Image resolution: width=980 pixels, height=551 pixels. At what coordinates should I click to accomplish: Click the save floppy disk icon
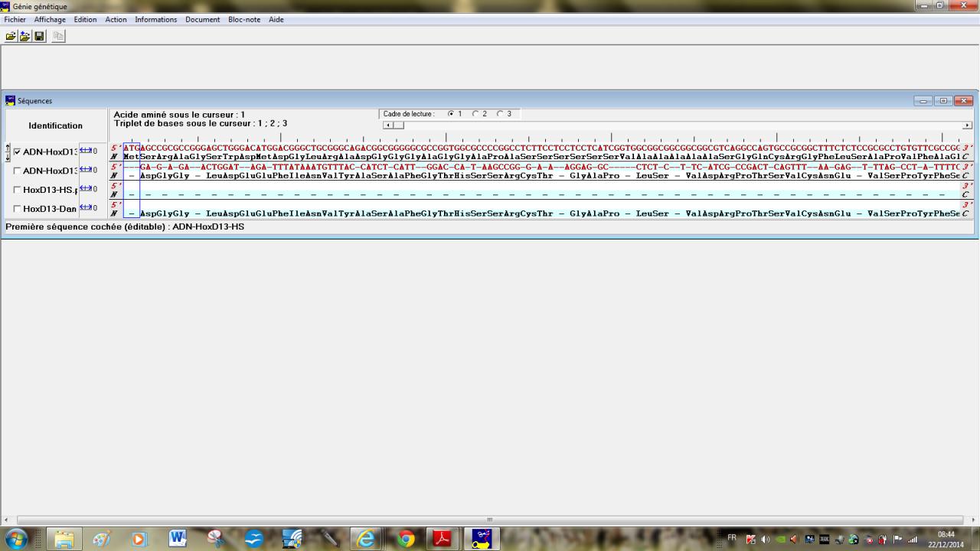click(39, 36)
